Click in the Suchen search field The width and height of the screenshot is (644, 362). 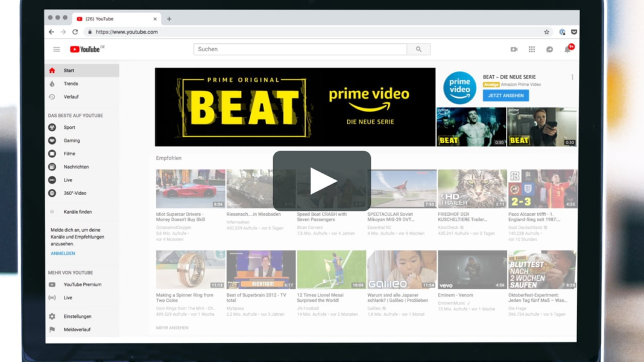[x=300, y=49]
